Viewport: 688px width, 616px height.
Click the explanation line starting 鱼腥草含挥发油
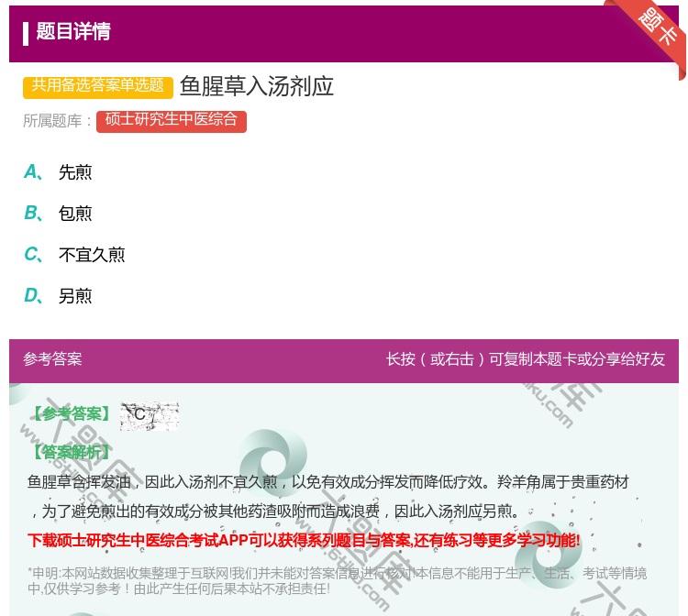(328, 482)
